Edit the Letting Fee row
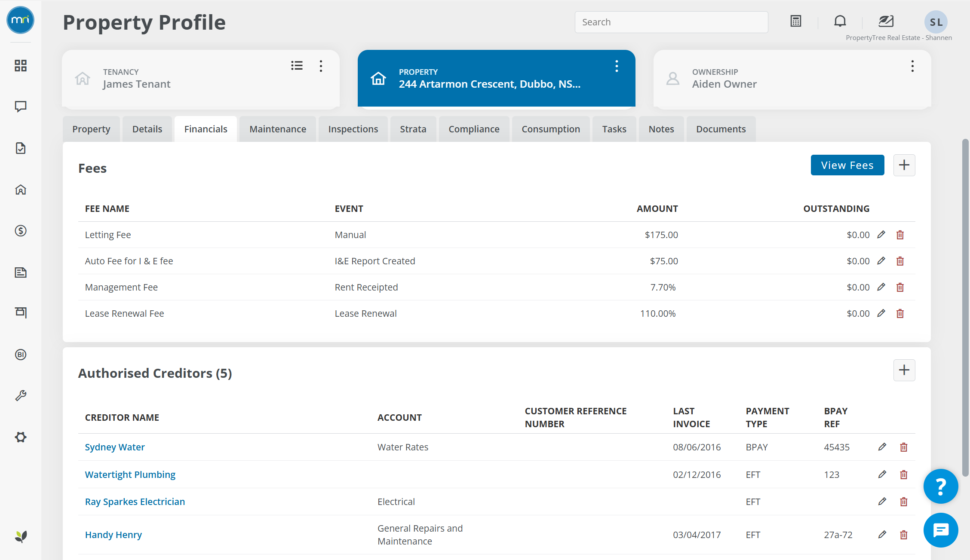Screen dimensions: 970x560 881,235
